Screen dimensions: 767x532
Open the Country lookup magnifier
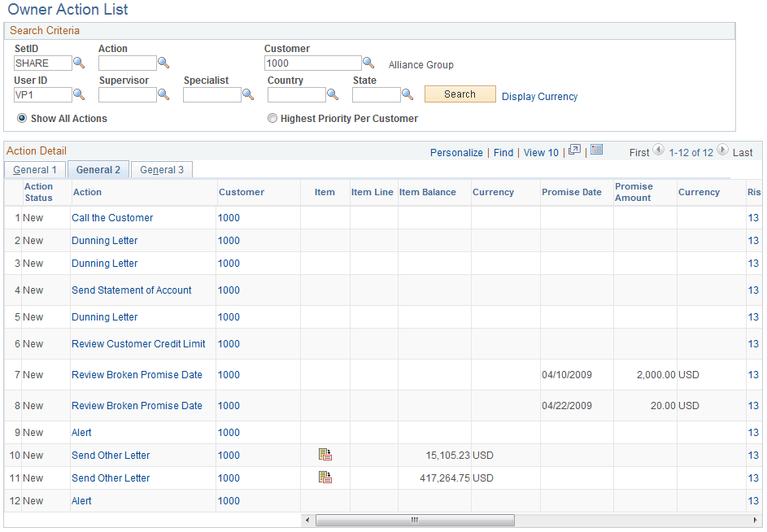pos(332,94)
